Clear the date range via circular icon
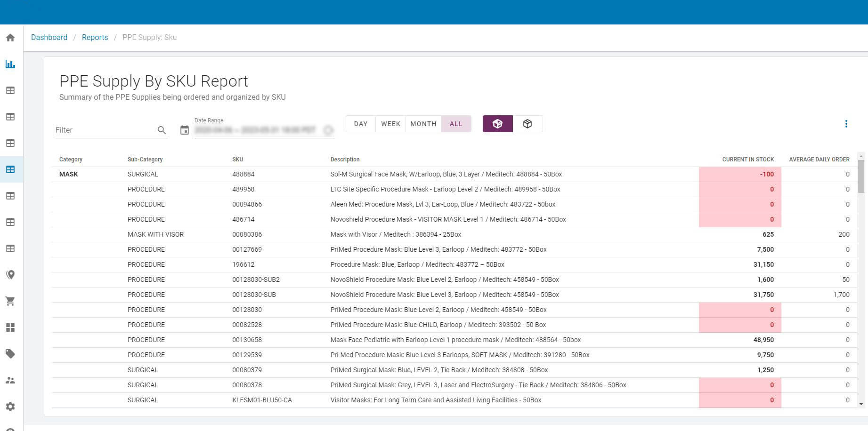Viewport: 868px width, 431px height. tap(328, 130)
